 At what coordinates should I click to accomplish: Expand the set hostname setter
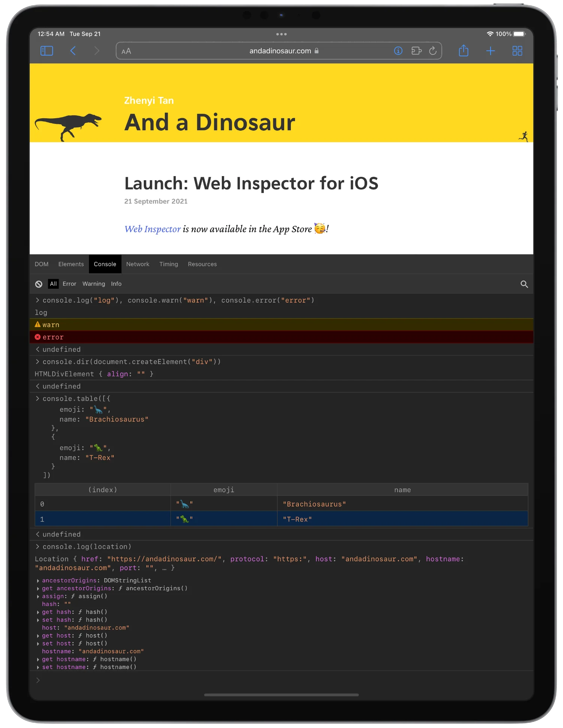pyautogui.click(x=38, y=667)
